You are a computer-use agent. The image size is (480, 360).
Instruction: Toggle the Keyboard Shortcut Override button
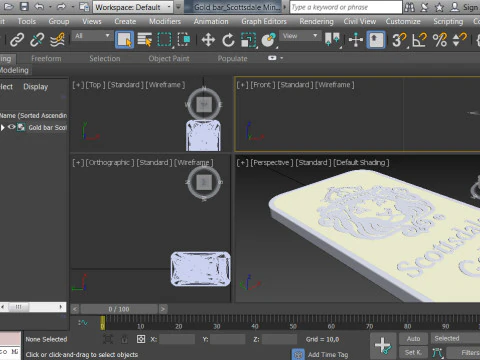pyautogui.click(x=376, y=40)
